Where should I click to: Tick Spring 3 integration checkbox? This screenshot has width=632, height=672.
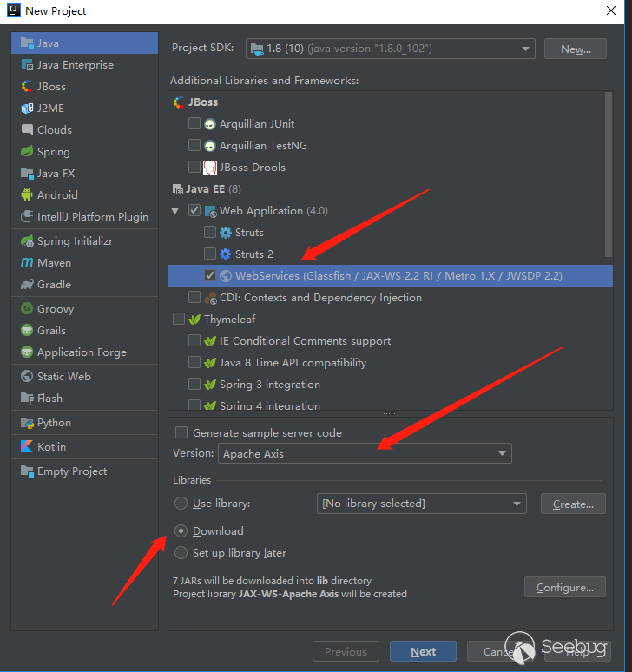(x=194, y=384)
